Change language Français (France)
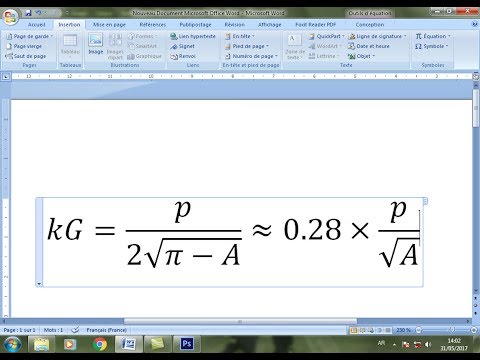Image resolution: width=480 pixels, height=360 pixels. (106, 330)
